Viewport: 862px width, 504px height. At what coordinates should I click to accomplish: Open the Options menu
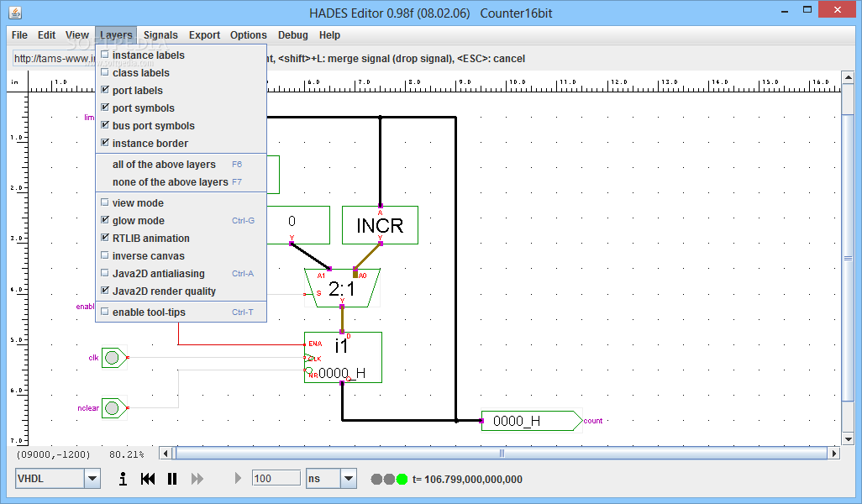pyautogui.click(x=249, y=35)
